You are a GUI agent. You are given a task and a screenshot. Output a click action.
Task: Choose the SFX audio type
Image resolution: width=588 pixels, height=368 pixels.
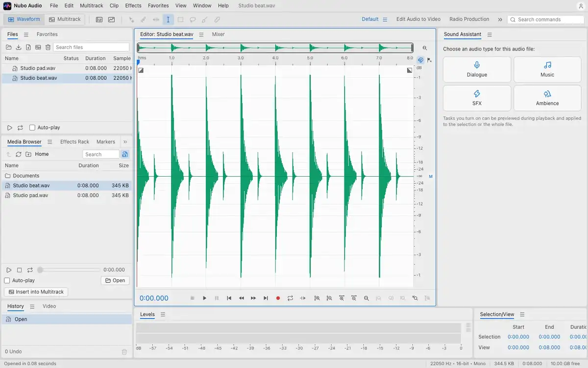coord(477,98)
